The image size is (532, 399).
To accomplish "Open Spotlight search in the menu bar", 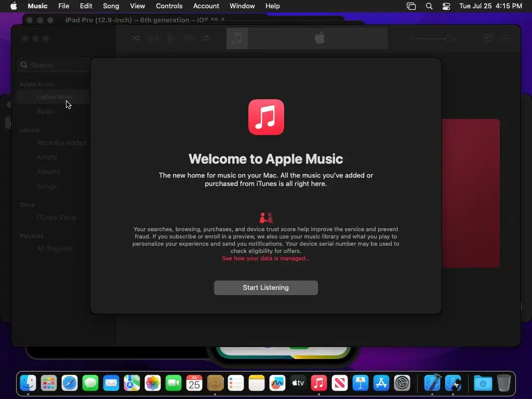I will coord(429,6).
